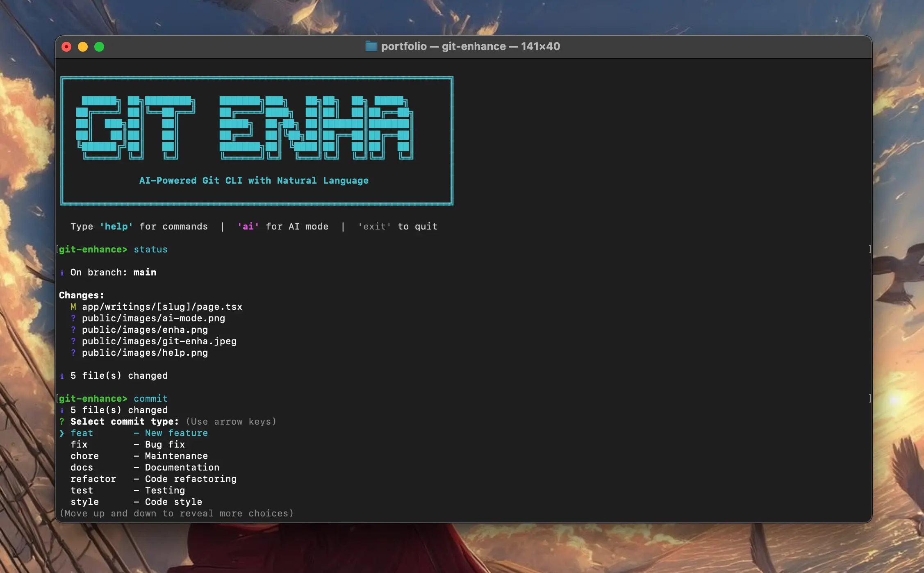This screenshot has width=924, height=573.
Task: Click the 'help' keyword in hint line
Action: pyautogui.click(x=116, y=227)
